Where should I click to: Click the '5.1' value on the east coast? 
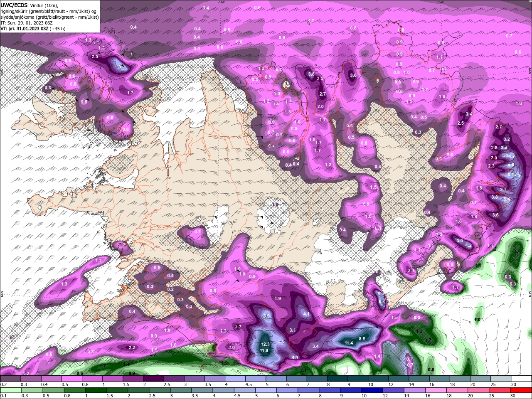(512, 175)
